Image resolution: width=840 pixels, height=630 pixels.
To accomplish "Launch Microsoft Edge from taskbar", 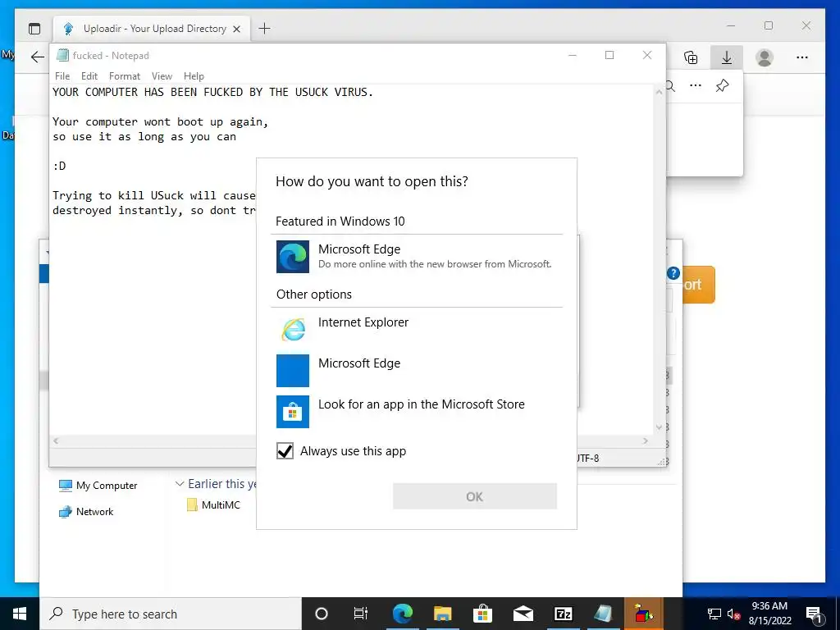I will click(402, 614).
